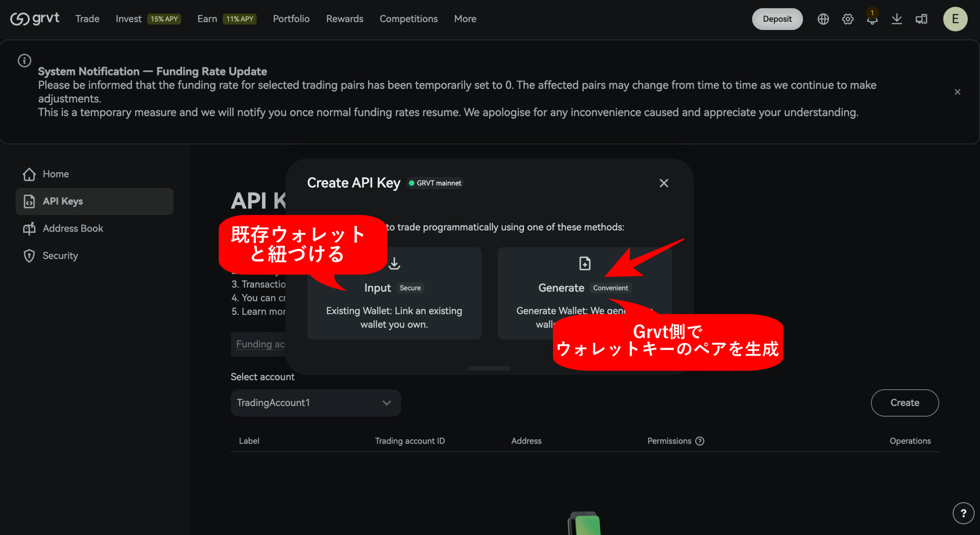Click the Input download icon in dialog
The width and height of the screenshot is (980, 535).
[394, 263]
